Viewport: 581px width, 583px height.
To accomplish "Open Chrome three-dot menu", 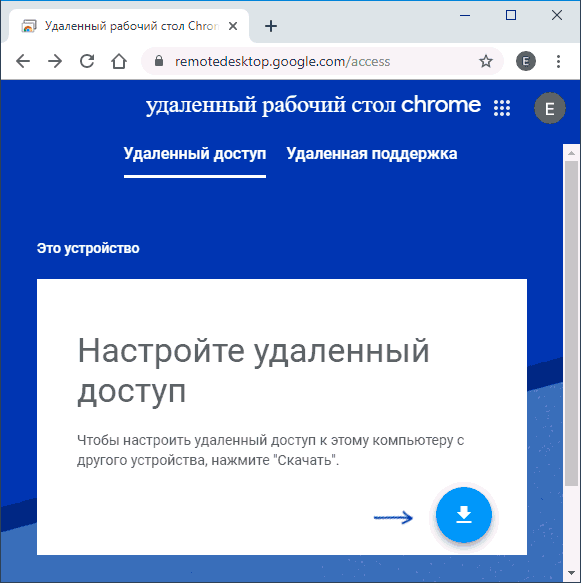I will coord(558,61).
